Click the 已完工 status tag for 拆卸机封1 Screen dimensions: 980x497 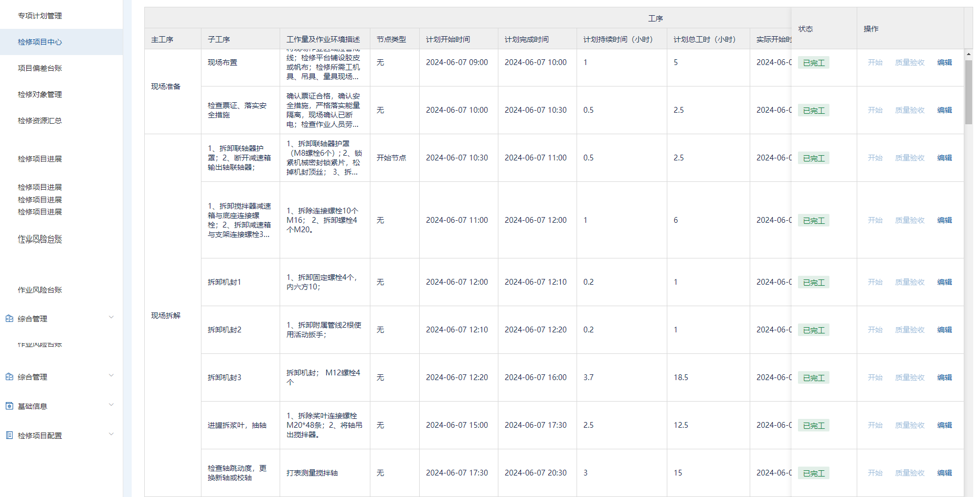click(x=813, y=283)
